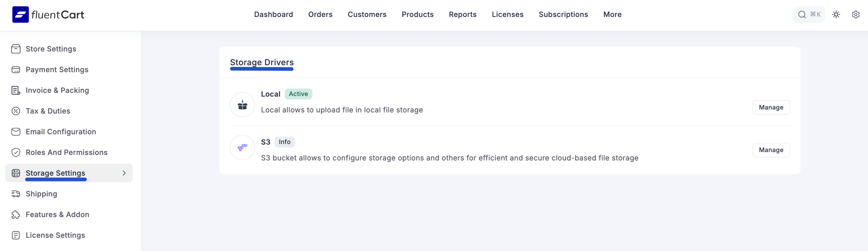Click the search magnifier icon
Viewport: 868px width, 251px height.
coord(802,14)
